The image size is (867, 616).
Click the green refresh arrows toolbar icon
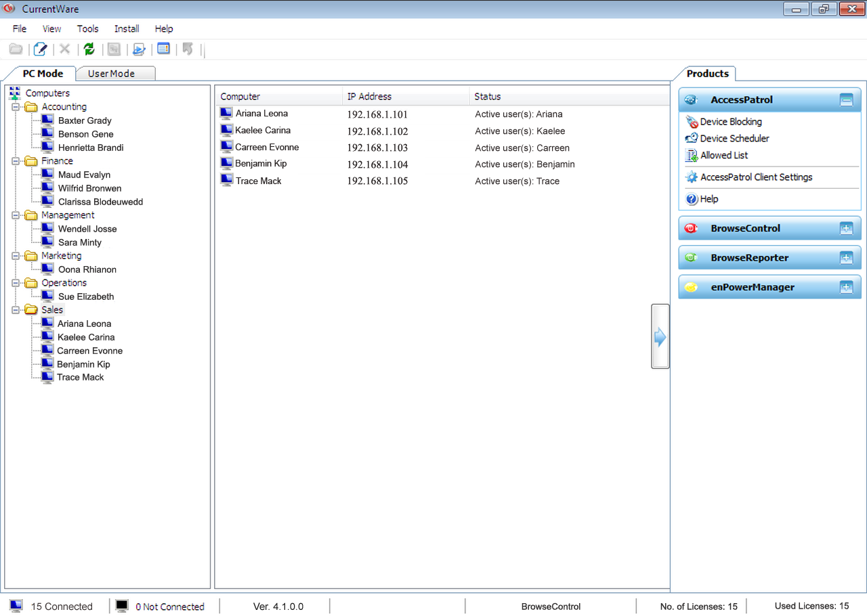[89, 49]
